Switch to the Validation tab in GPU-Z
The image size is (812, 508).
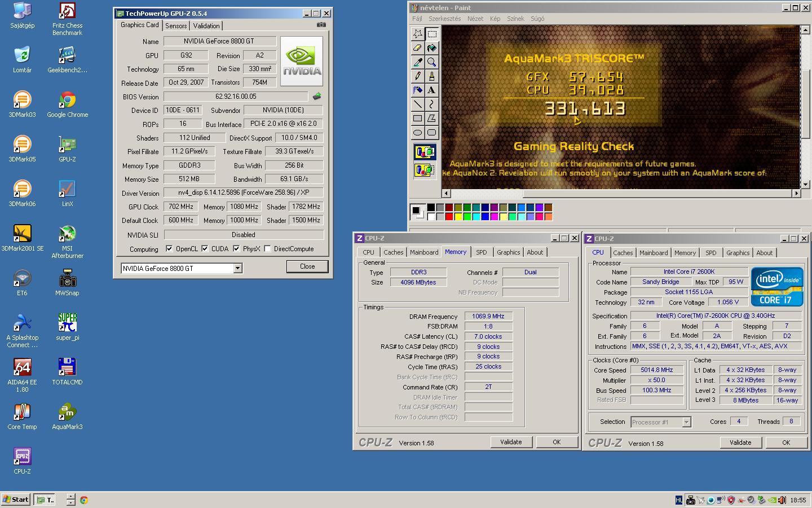(x=206, y=26)
